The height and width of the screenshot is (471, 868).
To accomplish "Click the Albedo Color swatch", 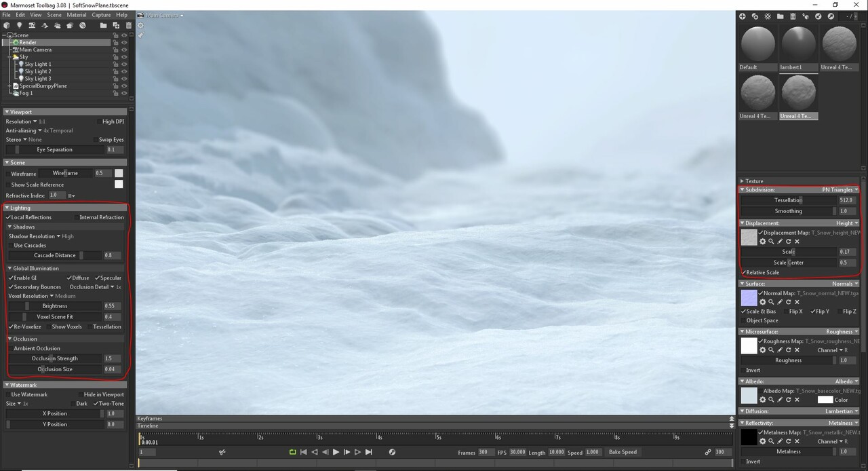I will (825, 400).
